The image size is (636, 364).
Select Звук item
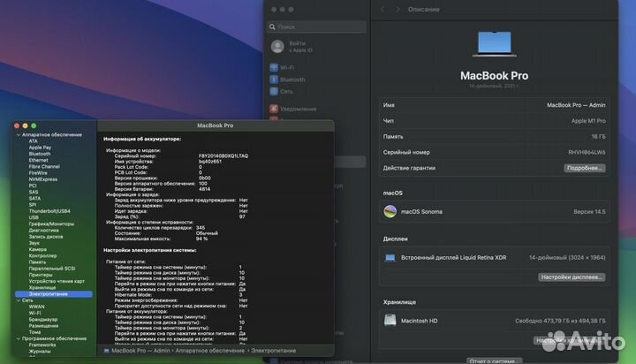click(34, 243)
